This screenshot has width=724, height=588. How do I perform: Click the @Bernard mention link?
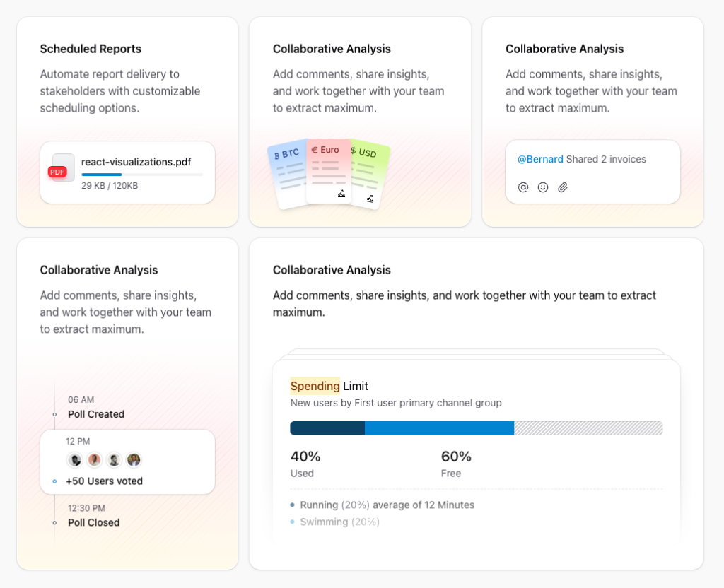[540, 160]
